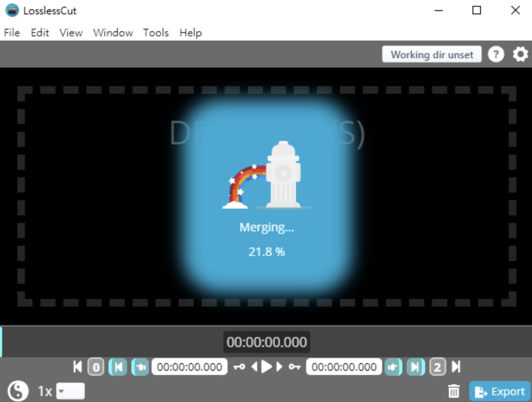Click the Working dir unset button

(432, 54)
